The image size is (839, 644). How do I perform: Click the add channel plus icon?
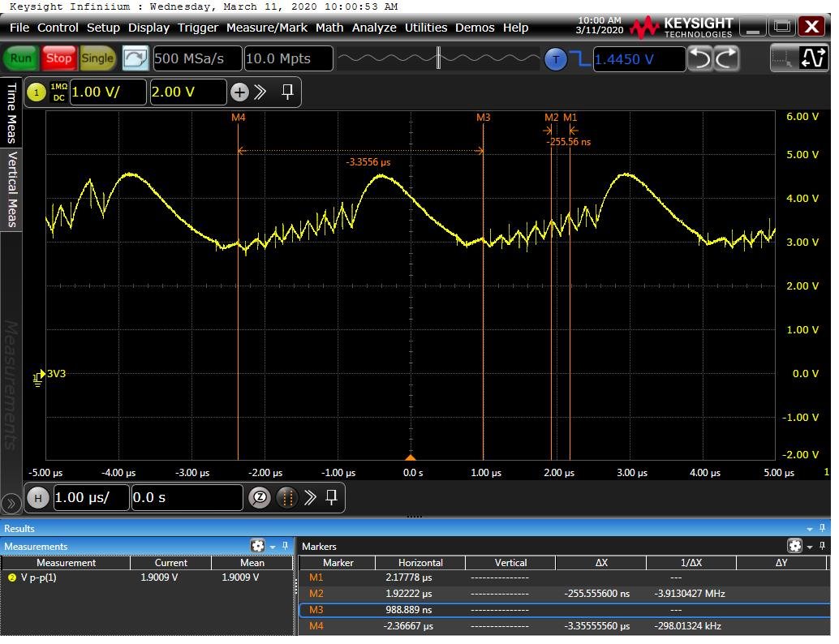(x=239, y=92)
